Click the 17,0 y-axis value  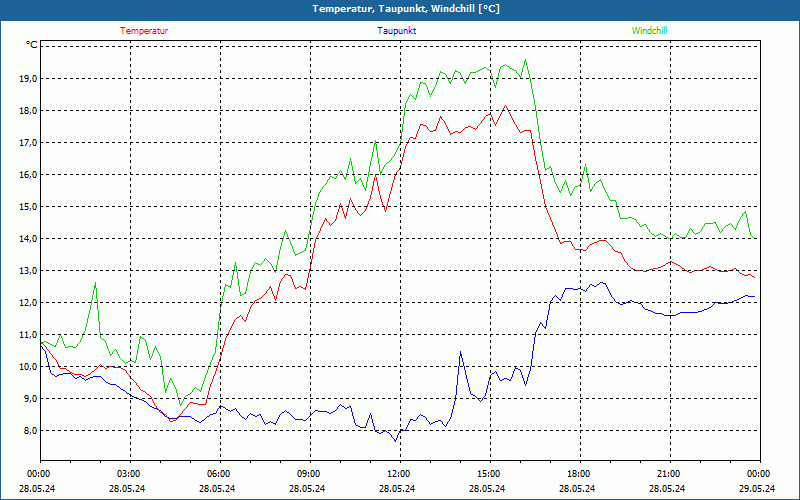pyautogui.click(x=29, y=143)
